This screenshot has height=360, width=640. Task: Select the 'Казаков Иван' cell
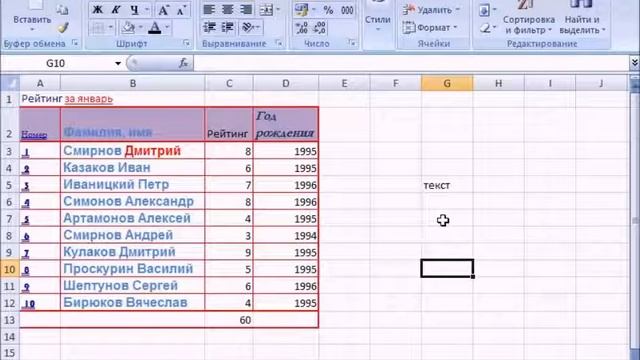[133, 168]
